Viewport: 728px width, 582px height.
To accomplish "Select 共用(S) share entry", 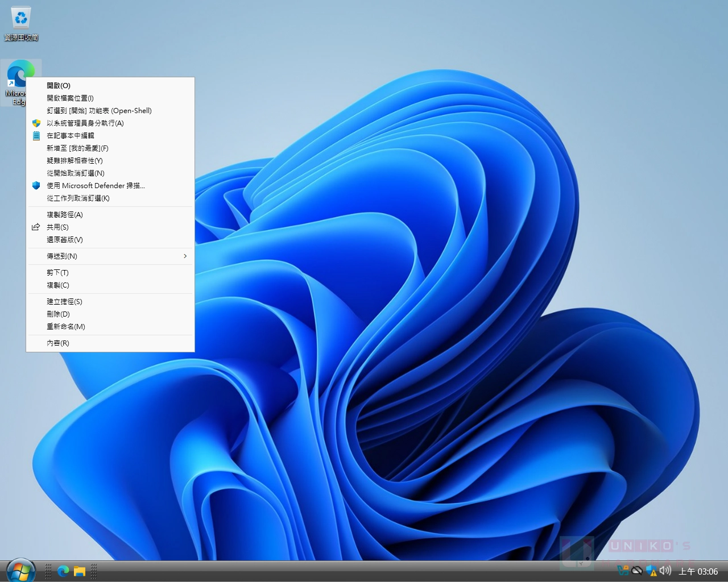I will tap(110, 227).
